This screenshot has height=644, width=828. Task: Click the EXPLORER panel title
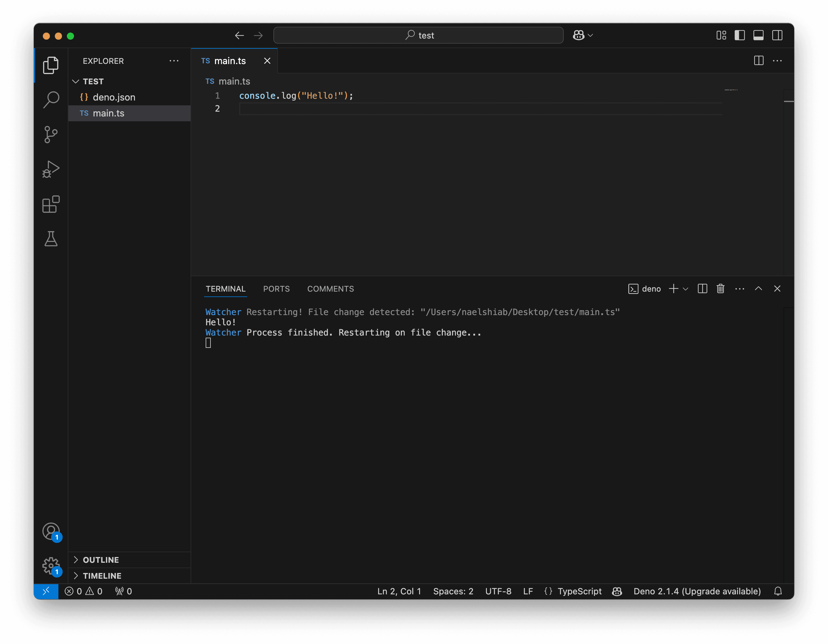tap(103, 60)
